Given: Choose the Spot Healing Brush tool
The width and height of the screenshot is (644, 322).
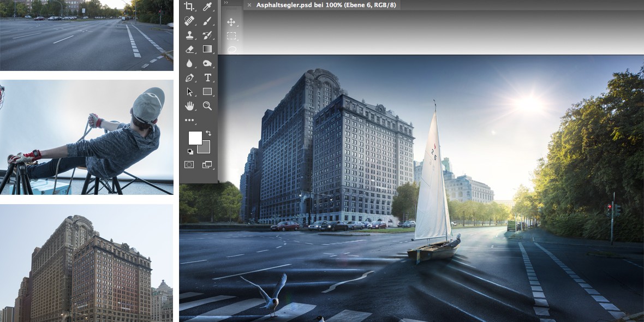Looking at the screenshot, I should [189, 21].
